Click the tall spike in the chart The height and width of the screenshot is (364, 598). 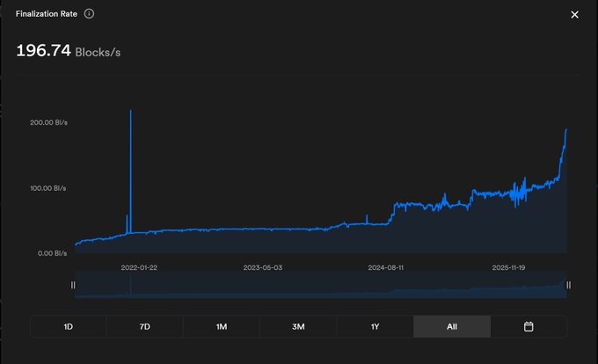[x=131, y=171]
